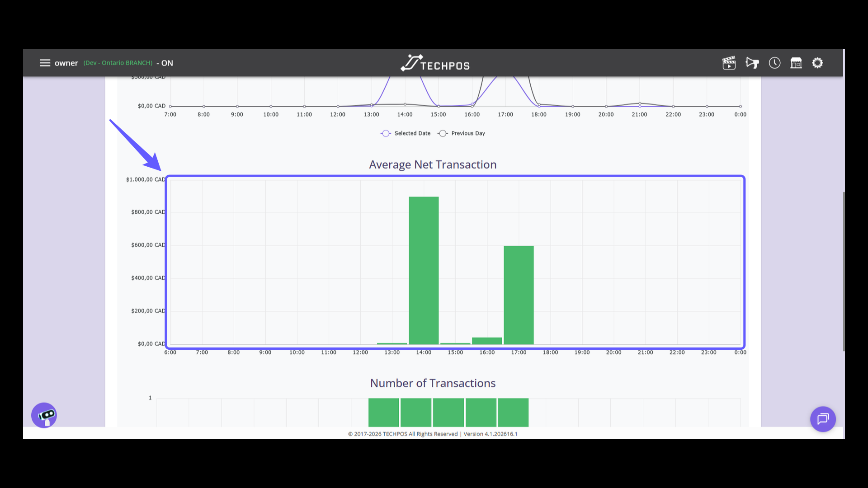Open announcements using the megaphone icon

(752, 63)
